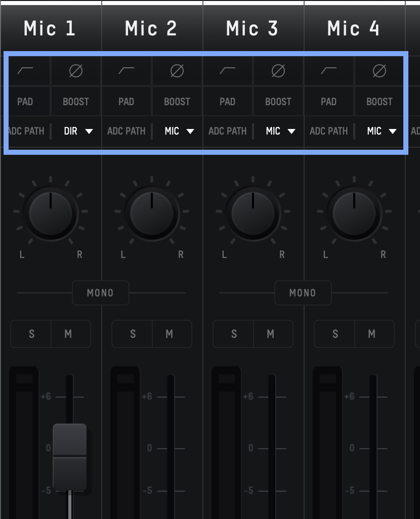Enable the high-pass filter on Mic 1
Screen dimensions: 420x519
click(25, 70)
